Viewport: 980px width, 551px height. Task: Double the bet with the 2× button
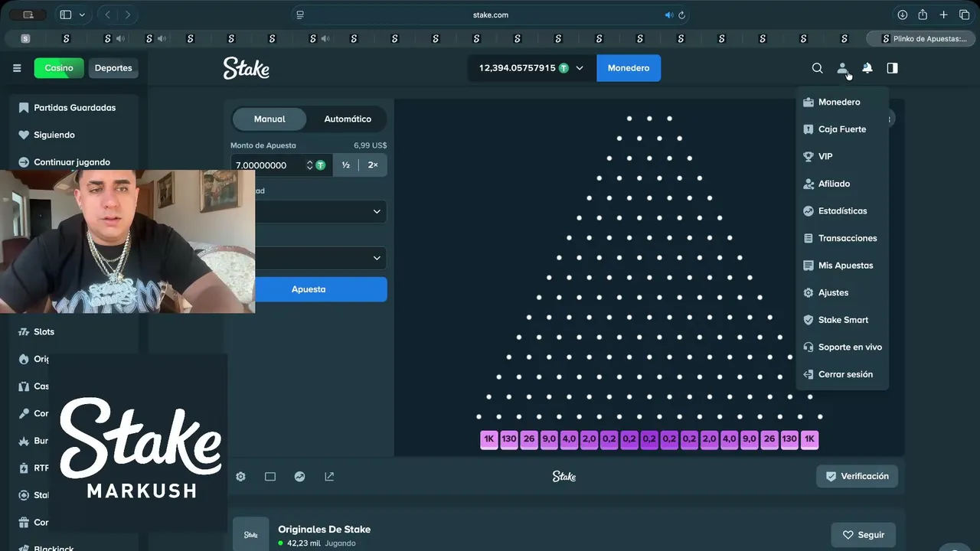click(373, 165)
